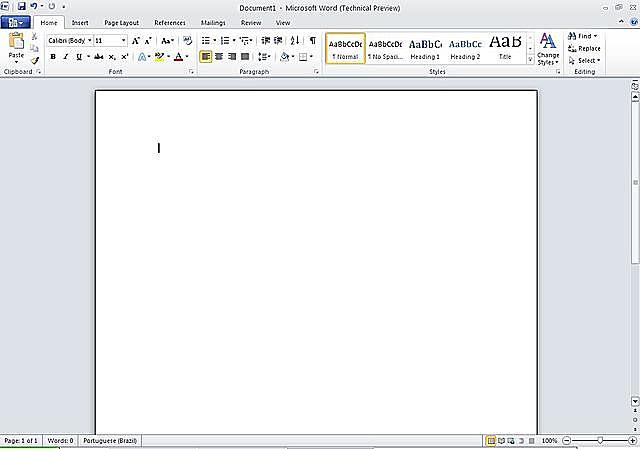Open the References tab
Viewport: 640px width, 449px height.
click(x=170, y=23)
